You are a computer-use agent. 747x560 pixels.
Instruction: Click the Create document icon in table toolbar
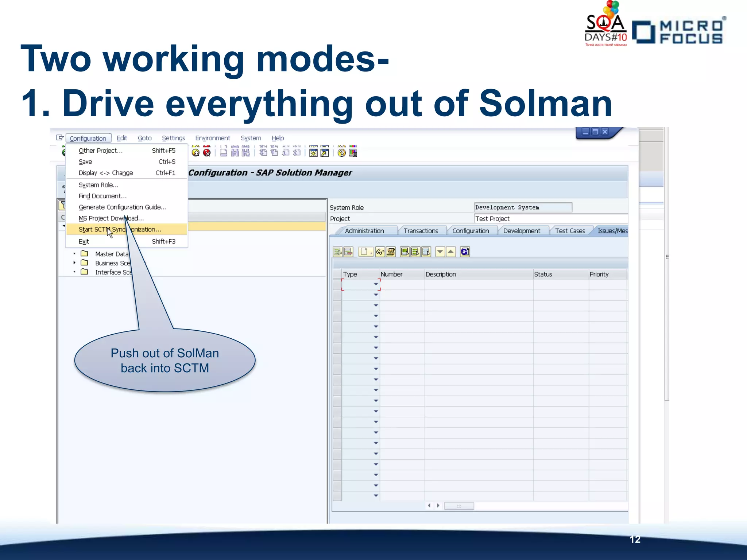(x=365, y=252)
